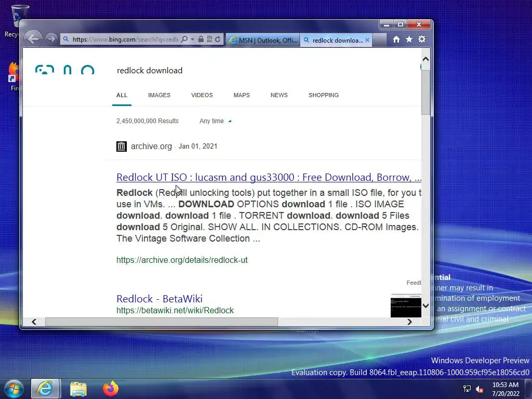Switch to NEWS results
Screen dimensions: 532x399
(x=279, y=95)
